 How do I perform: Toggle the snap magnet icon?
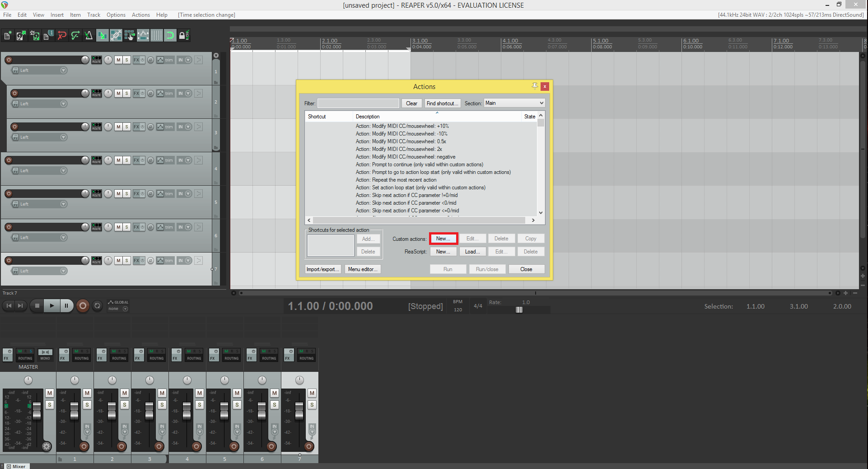tap(170, 35)
